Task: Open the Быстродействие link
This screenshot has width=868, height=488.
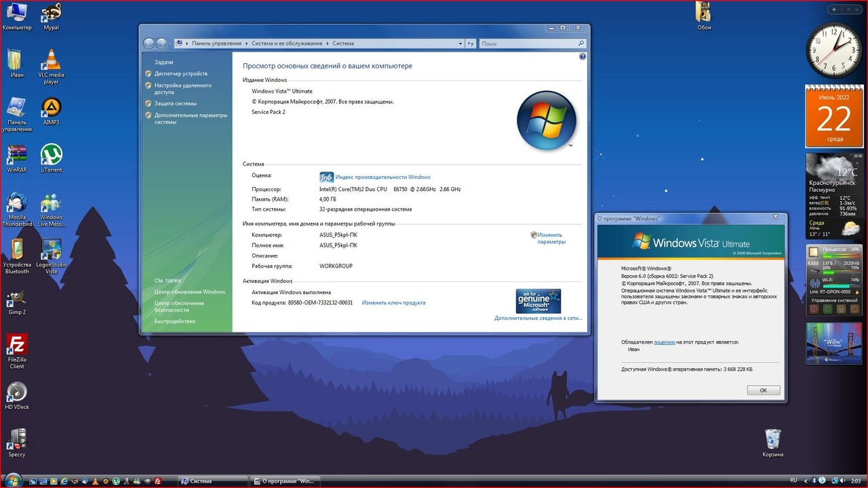Action: pyautogui.click(x=175, y=321)
